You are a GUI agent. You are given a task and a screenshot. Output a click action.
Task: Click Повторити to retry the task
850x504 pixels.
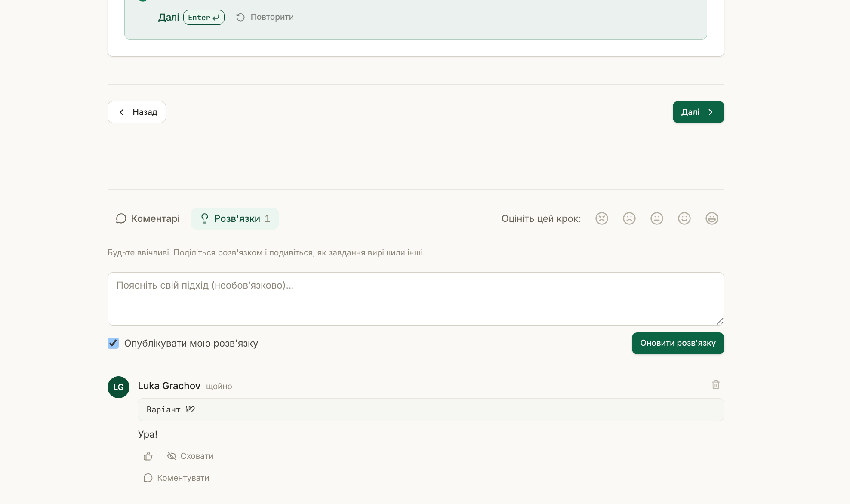(265, 17)
